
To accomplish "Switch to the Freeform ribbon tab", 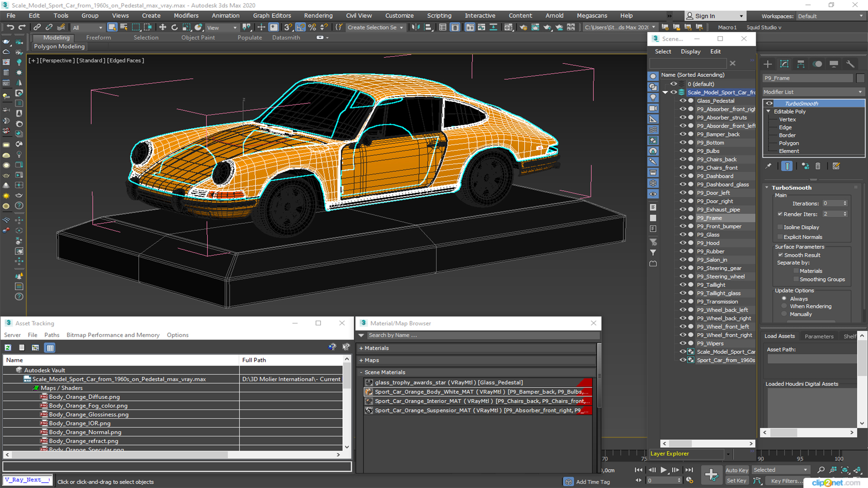I will tap(98, 38).
